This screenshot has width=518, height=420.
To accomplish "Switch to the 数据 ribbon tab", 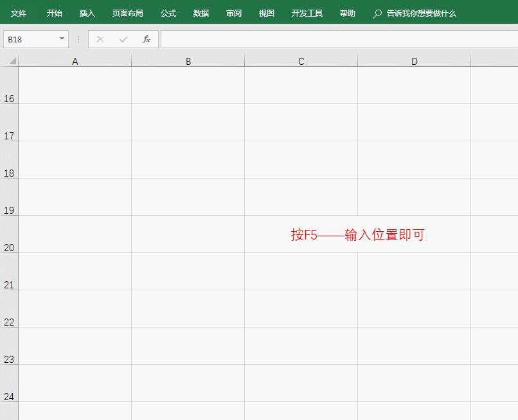I will coord(201,12).
